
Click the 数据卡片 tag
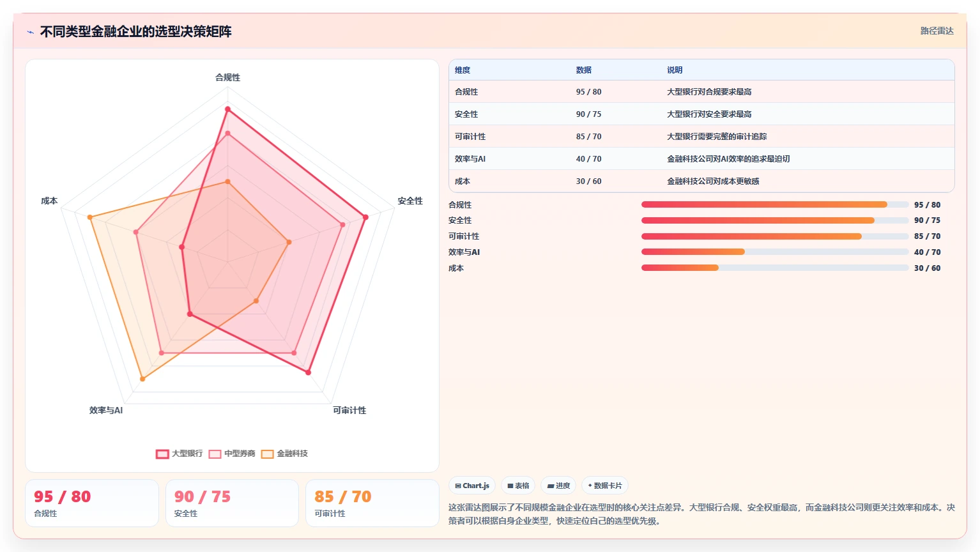605,486
